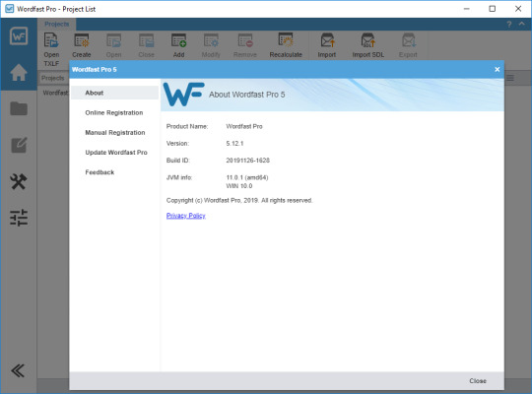Click the Open project toolbar icon
Image resolution: width=532 pixels, height=394 pixels.
pos(113,45)
